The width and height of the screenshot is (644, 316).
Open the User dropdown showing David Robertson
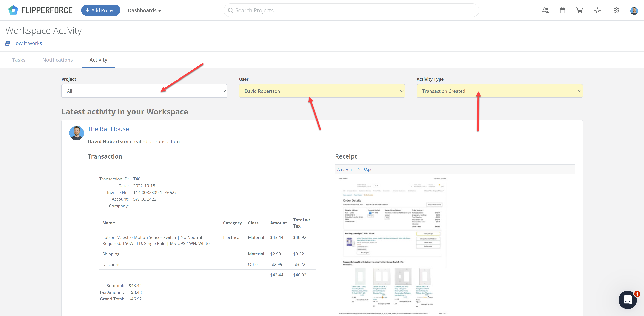click(x=322, y=91)
